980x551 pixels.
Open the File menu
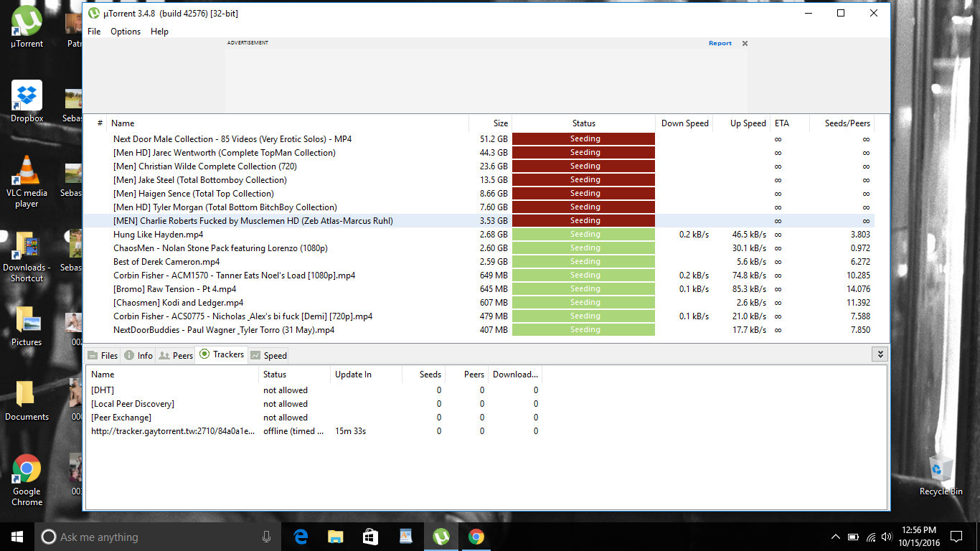(94, 32)
